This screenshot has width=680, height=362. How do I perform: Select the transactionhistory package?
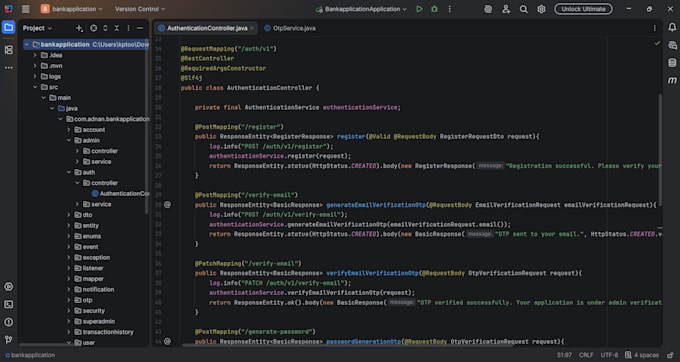104,332
